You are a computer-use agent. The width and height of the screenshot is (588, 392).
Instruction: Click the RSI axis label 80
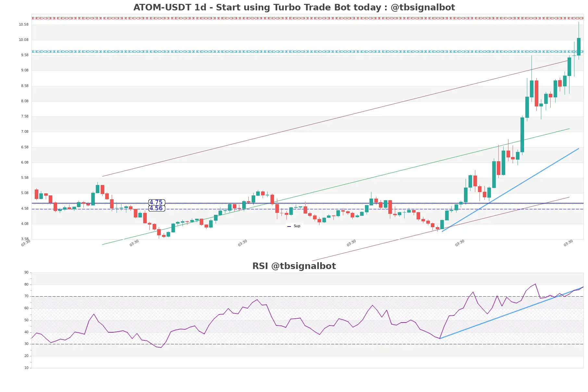tap(26, 285)
